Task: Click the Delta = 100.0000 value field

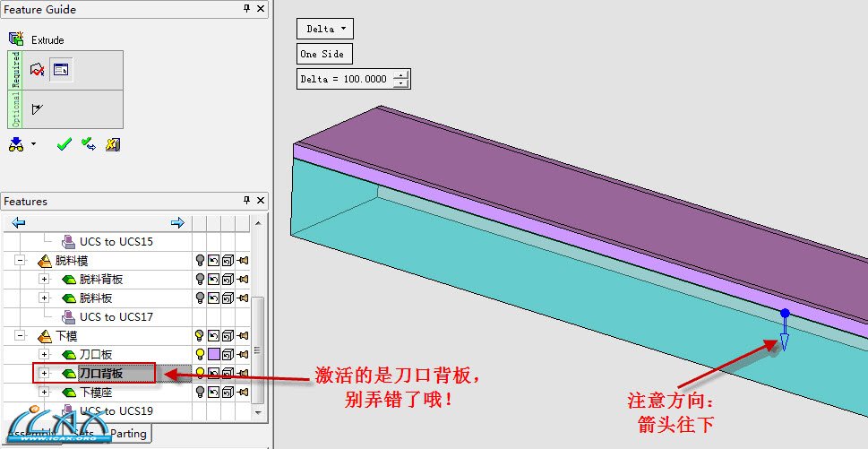Action: pos(345,79)
